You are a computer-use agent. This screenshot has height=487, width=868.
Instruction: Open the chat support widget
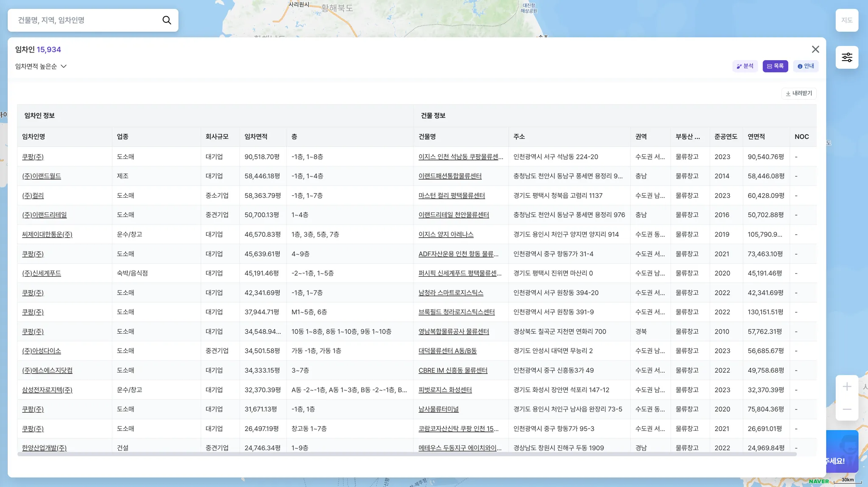pos(843,451)
